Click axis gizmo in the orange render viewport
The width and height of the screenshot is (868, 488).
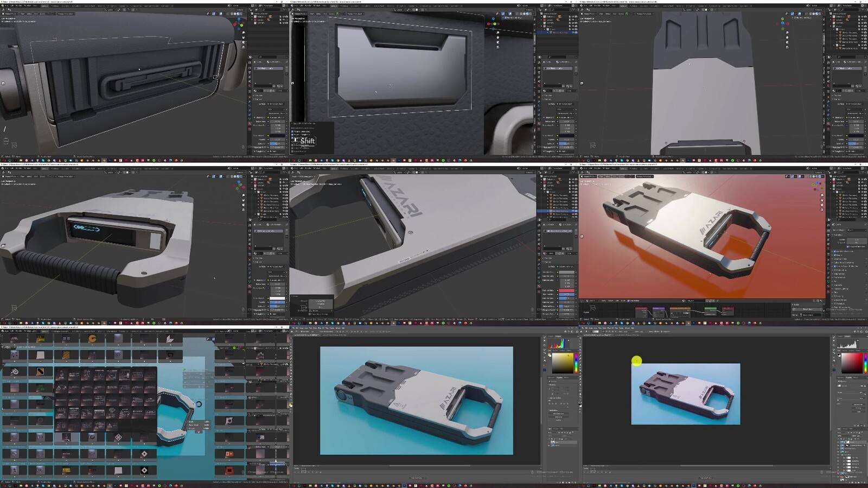816,186
